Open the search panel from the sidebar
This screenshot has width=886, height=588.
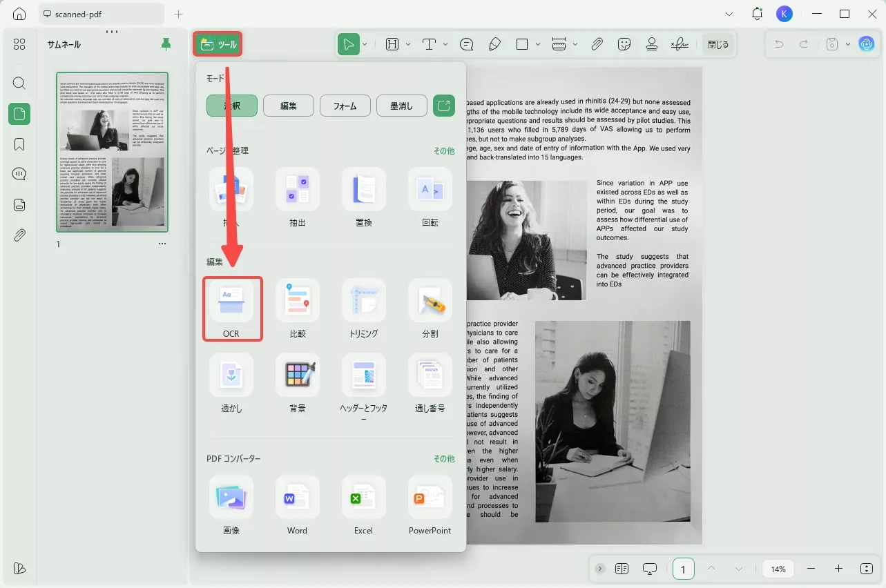19,83
